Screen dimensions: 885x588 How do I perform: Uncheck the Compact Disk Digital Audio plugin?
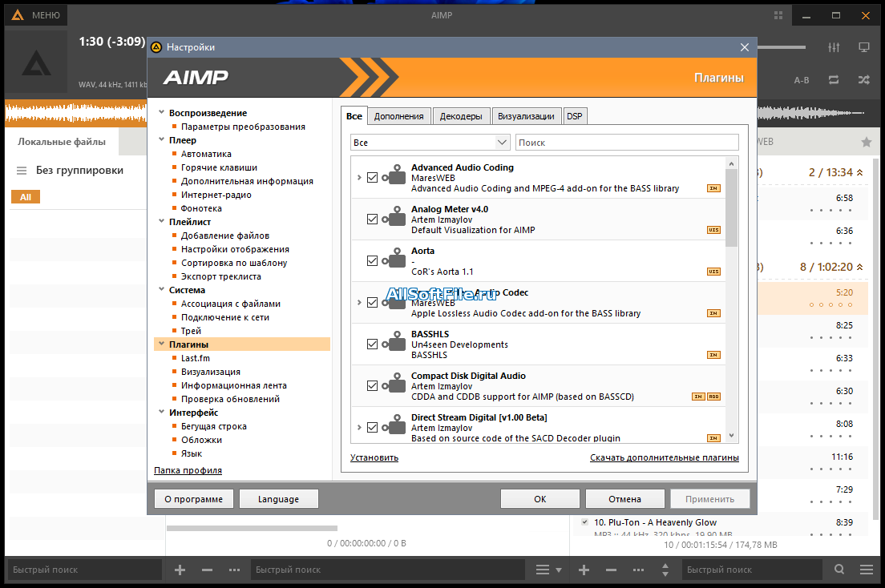tap(372, 386)
